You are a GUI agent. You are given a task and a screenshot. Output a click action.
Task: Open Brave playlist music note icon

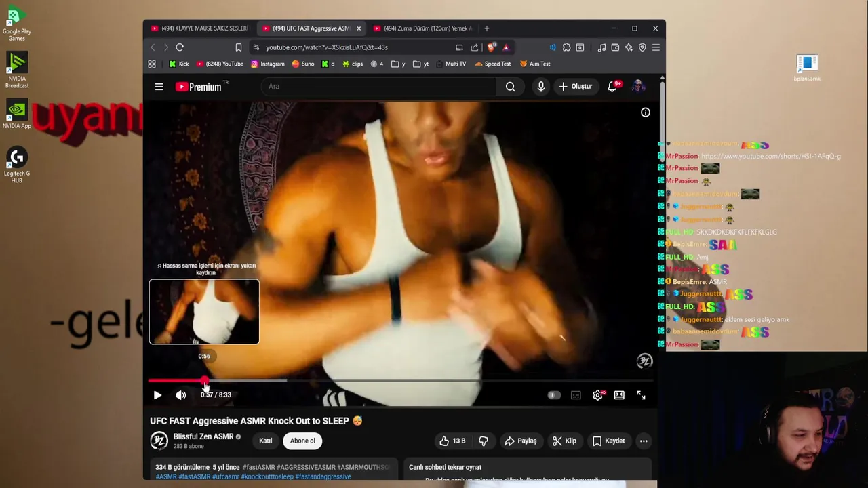pyautogui.click(x=601, y=47)
